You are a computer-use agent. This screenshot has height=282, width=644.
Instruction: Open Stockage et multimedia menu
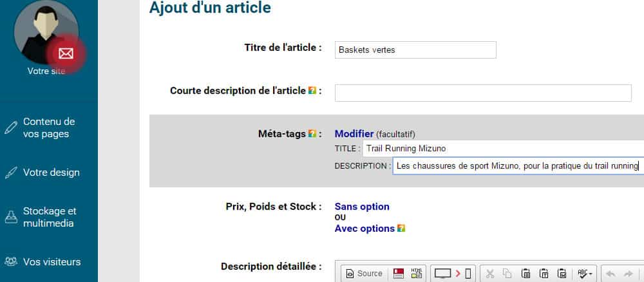pyautogui.click(x=50, y=217)
